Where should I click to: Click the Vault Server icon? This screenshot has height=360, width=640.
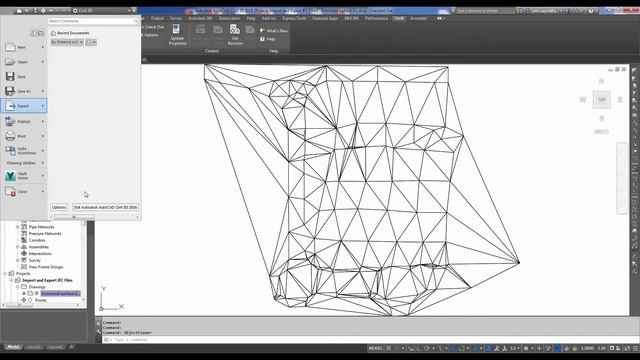click(x=11, y=176)
